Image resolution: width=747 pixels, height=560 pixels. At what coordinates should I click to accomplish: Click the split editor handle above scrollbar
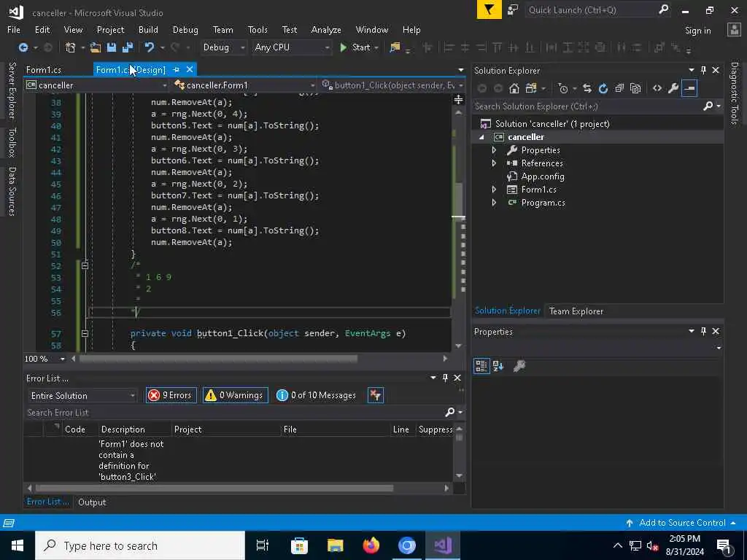pyautogui.click(x=458, y=99)
